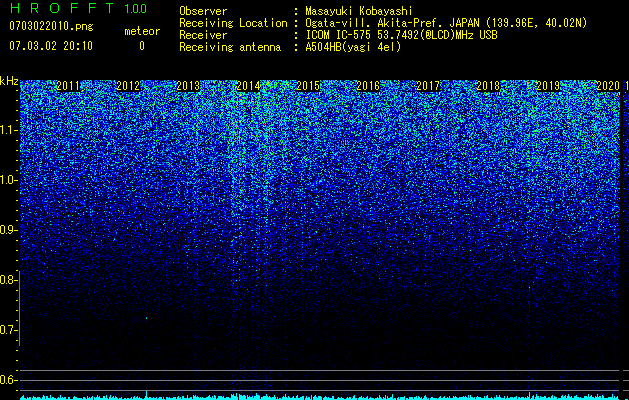The height and width of the screenshot is (400, 629).
Task: Select the ICOM IC-575 53.7492 MHz receiver text
Action: coord(402,35)
